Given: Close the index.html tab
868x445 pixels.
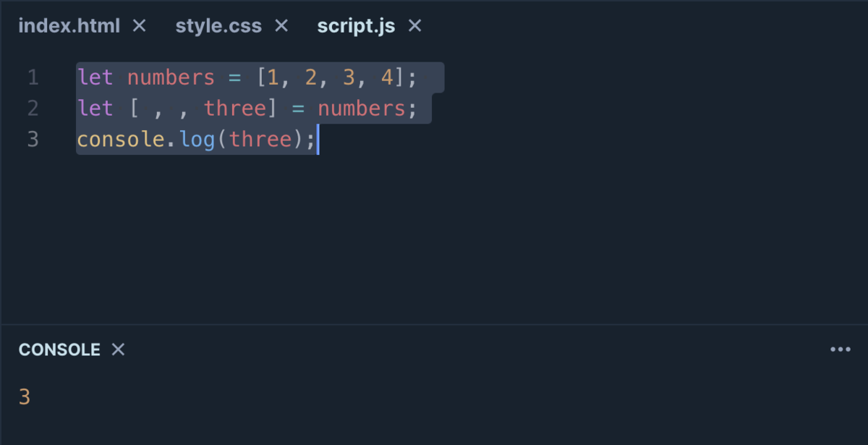Looking at the screenshot, I should click(x=138, y=25).
